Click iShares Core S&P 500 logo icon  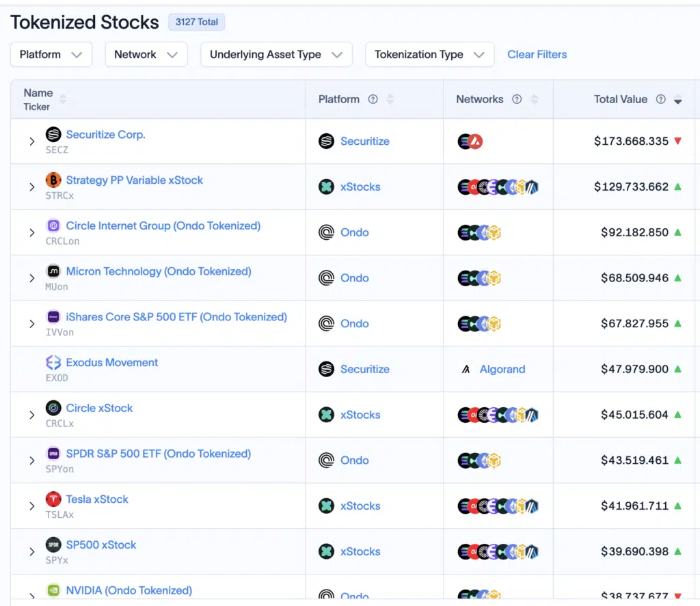click(x=53, y=316)
